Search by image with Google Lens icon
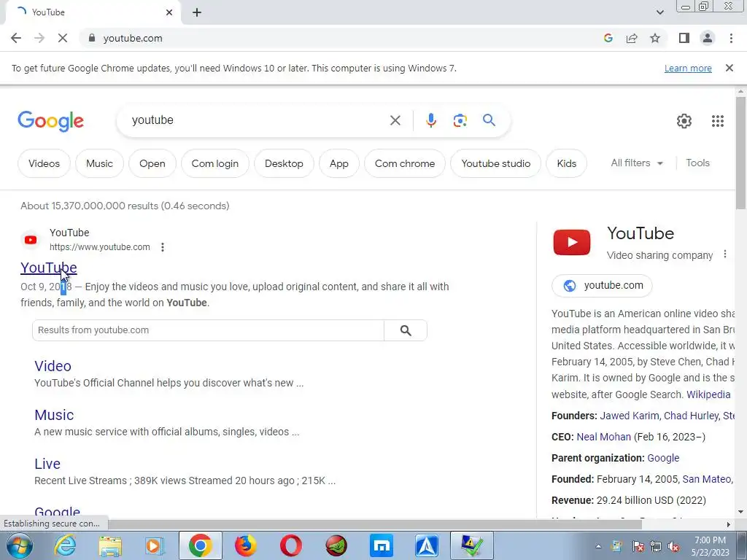Viewport: 747px width, 560px height. point(460,120)
